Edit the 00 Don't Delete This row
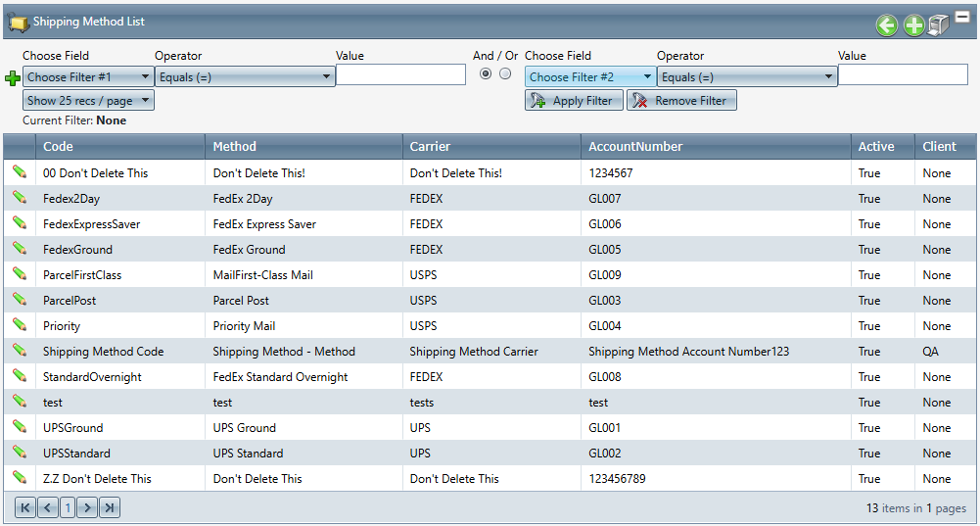Viewport: 980px width, 526px height. coord(20,172)
